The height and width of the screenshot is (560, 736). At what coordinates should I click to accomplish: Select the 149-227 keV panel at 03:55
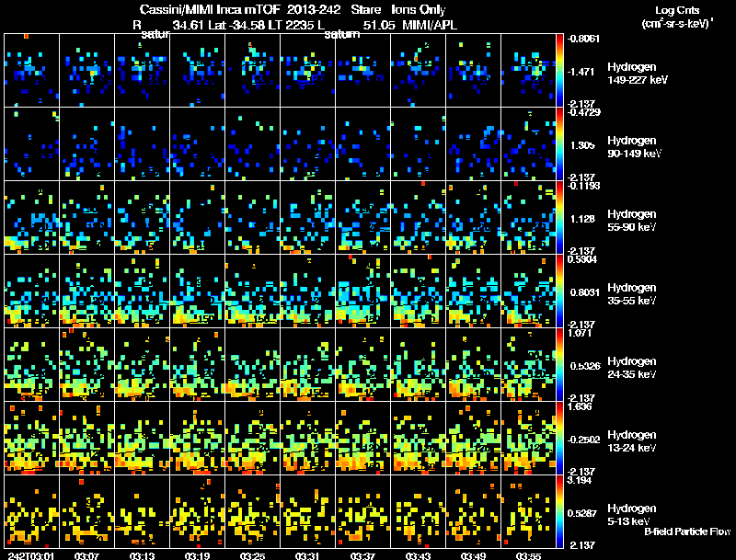(528, 71)
